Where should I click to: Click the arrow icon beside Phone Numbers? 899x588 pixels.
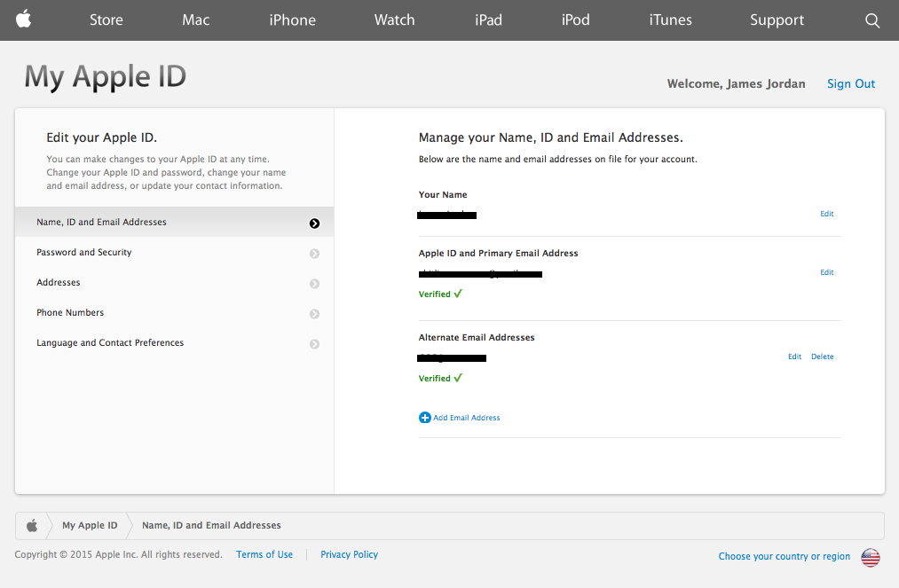[x=314, y=313]
